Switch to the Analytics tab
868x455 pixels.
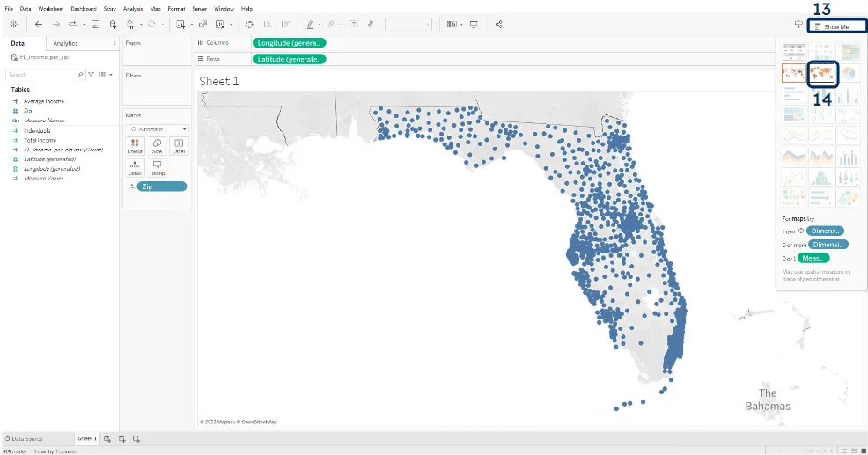click(x=65, y=43)
